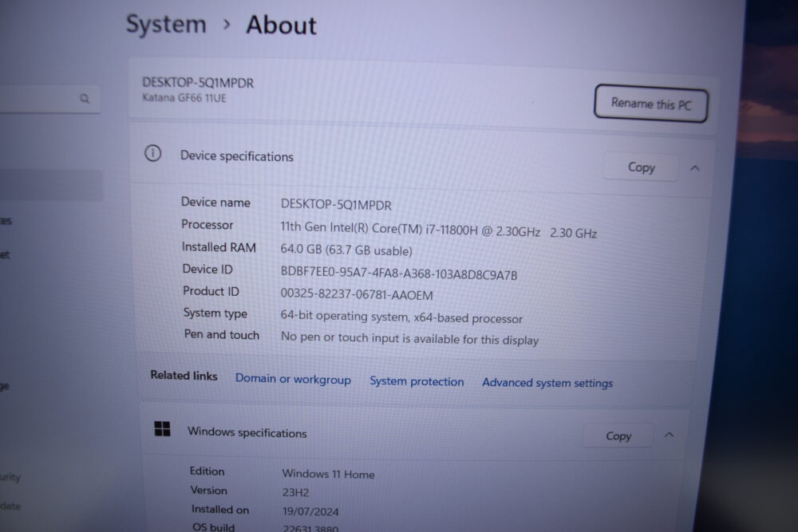
Task: Collapse the Windows specifications section chevron
Action: coord(670,435)
